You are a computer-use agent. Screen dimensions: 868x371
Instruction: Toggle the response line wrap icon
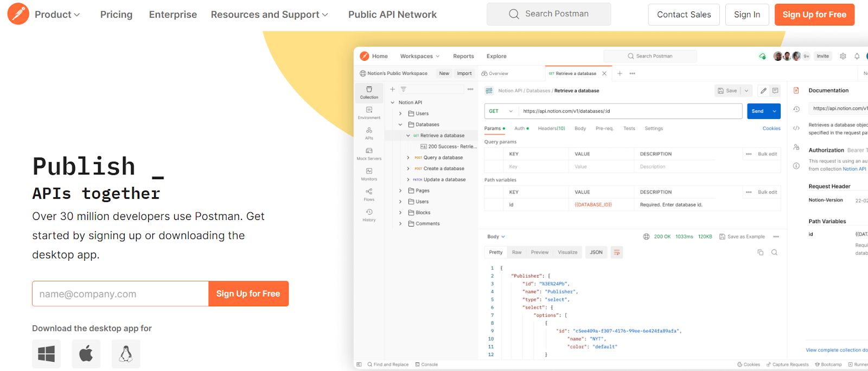point(616,252)
